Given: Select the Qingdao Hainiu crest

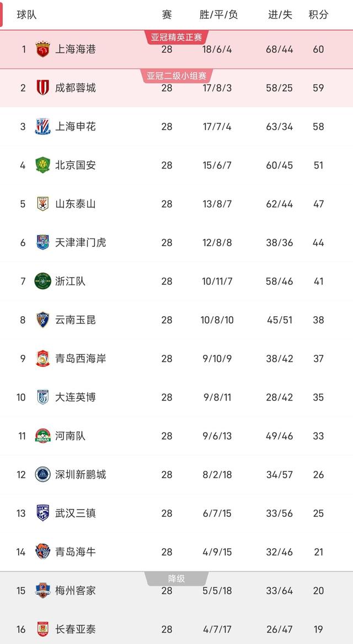Looking at the screenshot, I should 43,552.
